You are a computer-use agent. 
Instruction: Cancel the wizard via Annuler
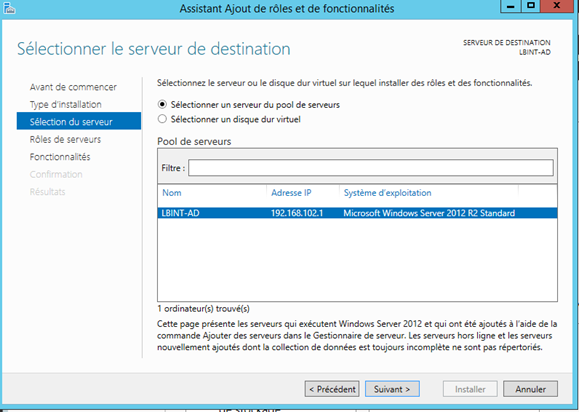pos(530,389)
